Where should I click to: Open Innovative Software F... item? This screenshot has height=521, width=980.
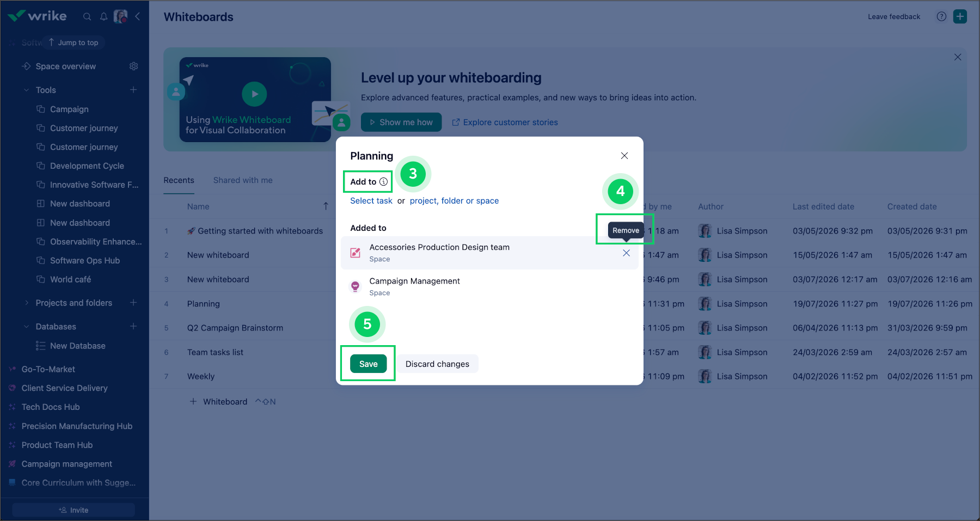click(x=94, y=185)
